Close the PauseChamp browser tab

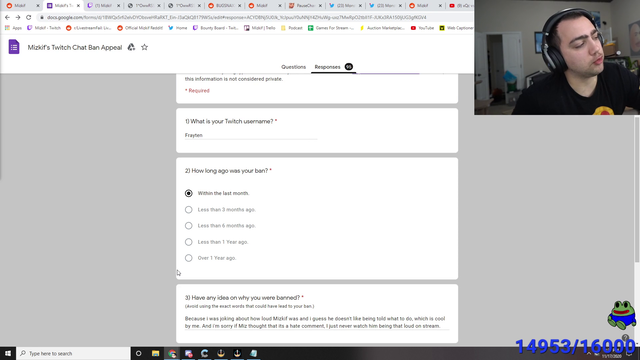(x=320, y=6)
